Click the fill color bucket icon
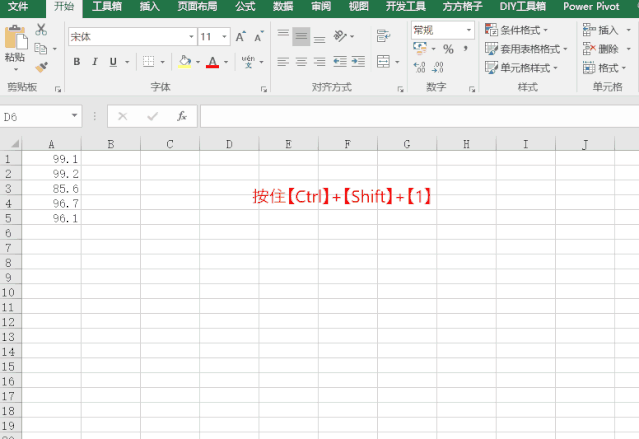Image resolution: width=639 pixels, height=439 pixels. tap(184, 62)
